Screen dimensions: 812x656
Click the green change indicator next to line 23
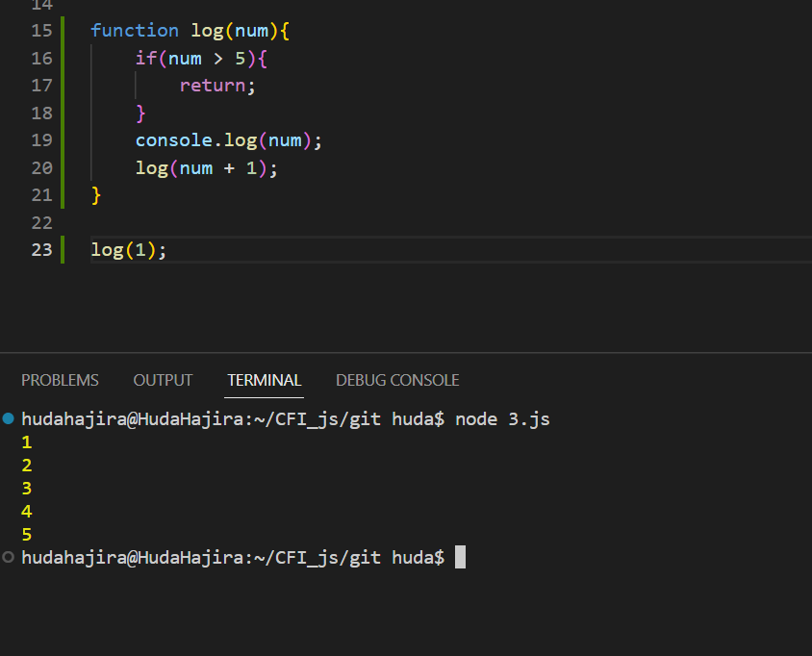click(62, 249)
